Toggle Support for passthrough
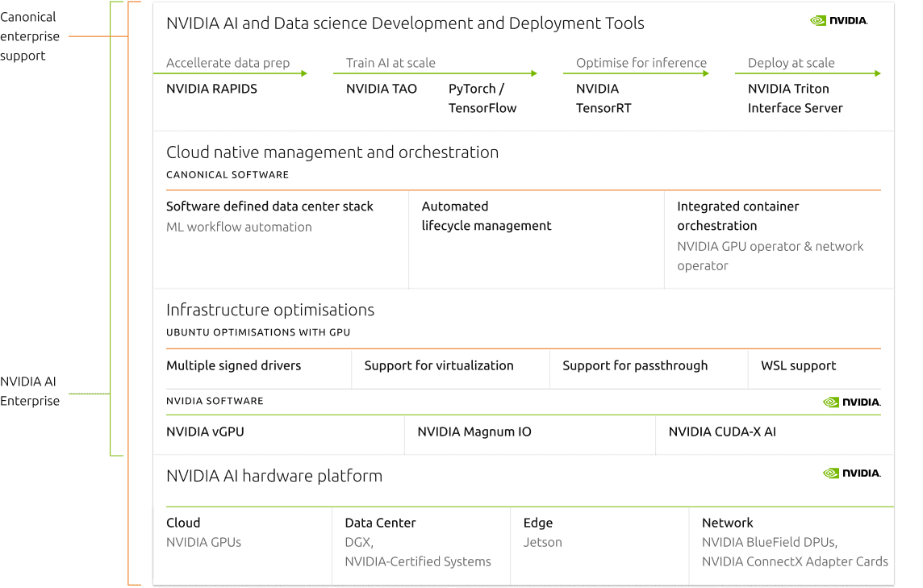 point(635,365)
